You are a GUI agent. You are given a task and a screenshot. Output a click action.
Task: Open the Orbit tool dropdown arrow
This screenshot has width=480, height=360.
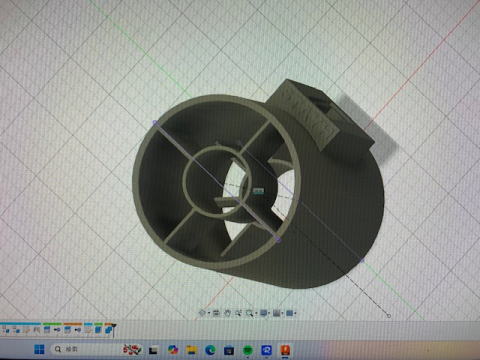209,313
